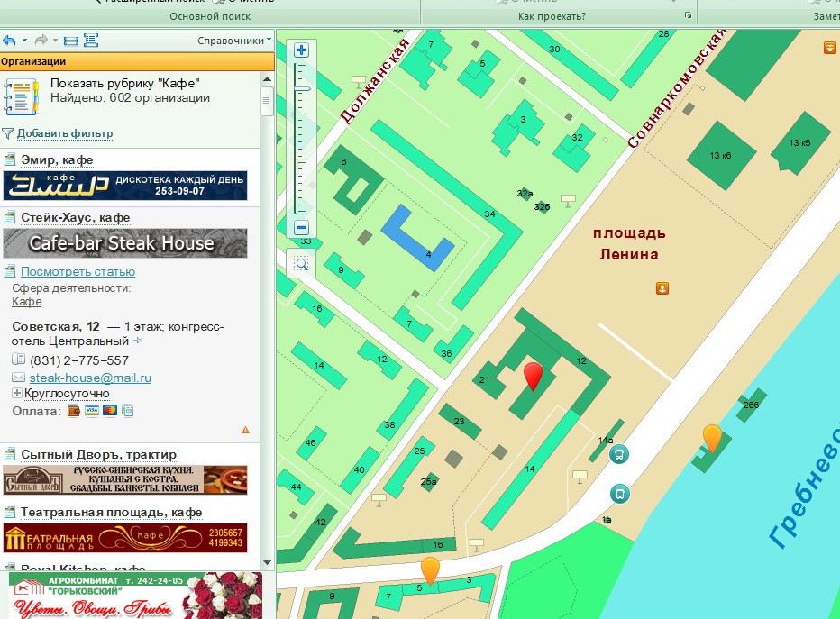Viewport: 840px width, 619px height.
Task: Click the bus stop icon above building 1а
Action: pos(620,494)
